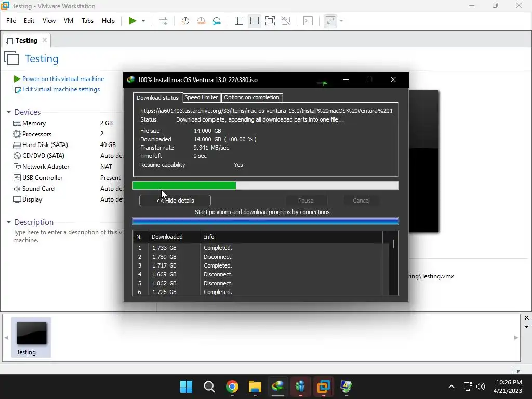Viewport: 532px width, 399px height.
Task: Open the snapshot manager icon
Action: click(x=217, y=21)
